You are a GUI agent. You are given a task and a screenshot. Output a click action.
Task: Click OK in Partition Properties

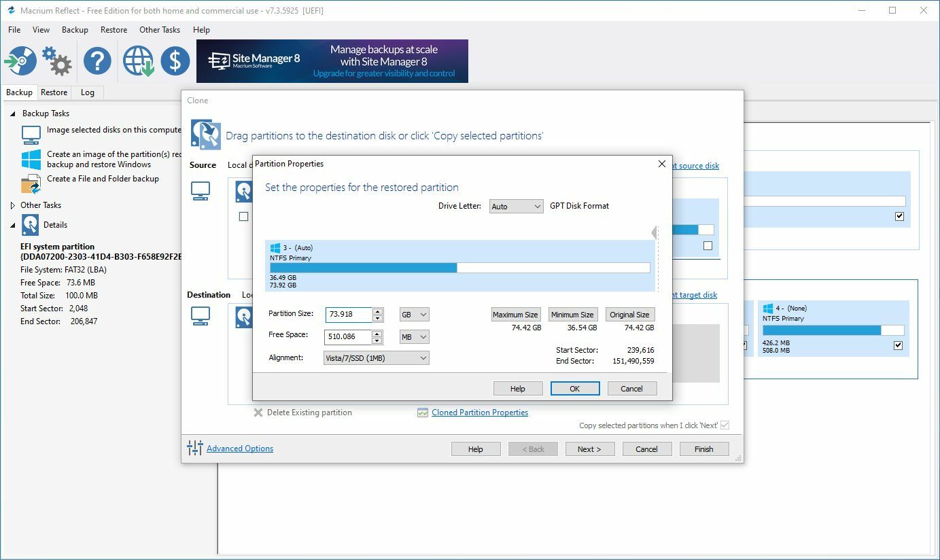point(575,389)
